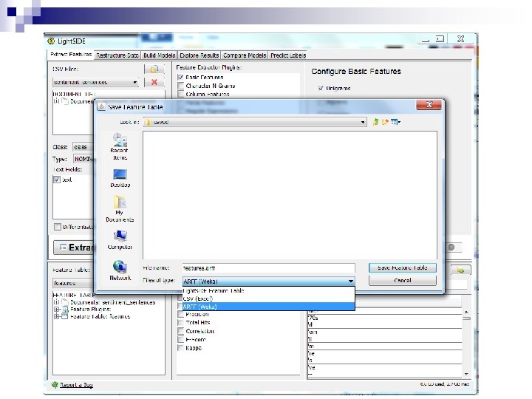Toggle the Unigrams checkbox

[321, 88]
